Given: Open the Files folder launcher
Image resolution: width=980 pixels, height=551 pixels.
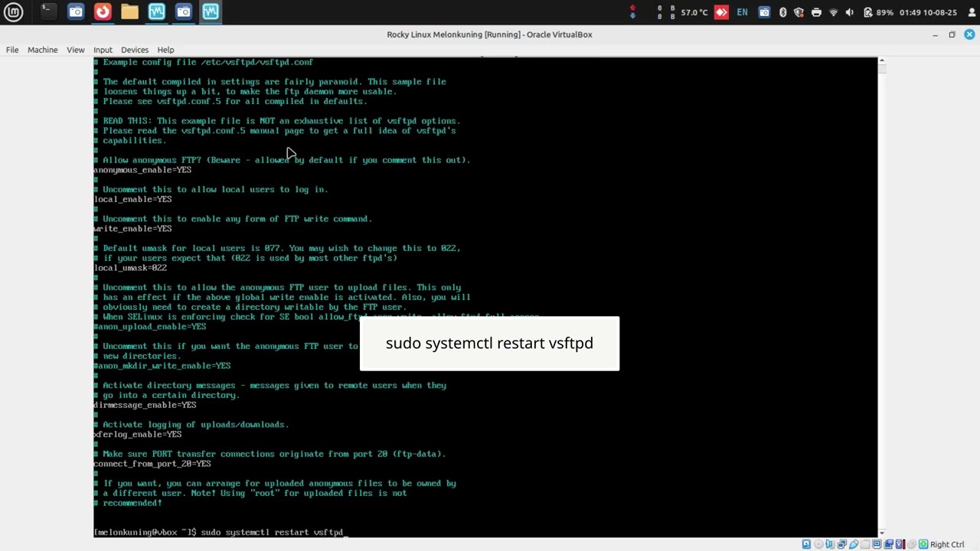Looking at the screenshot, I should tap(129, 11).
